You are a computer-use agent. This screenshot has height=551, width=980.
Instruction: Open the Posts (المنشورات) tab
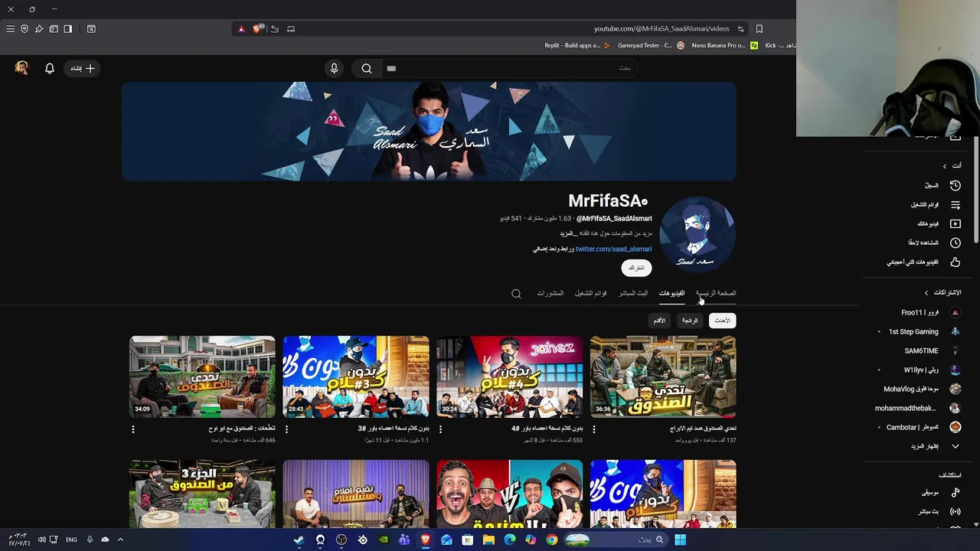pos(550,293)
